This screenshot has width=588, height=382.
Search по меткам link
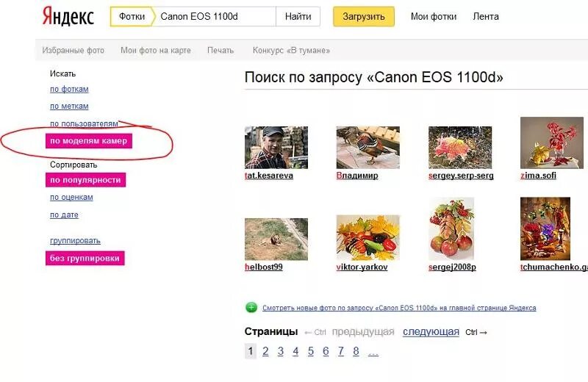click(69, 106)
